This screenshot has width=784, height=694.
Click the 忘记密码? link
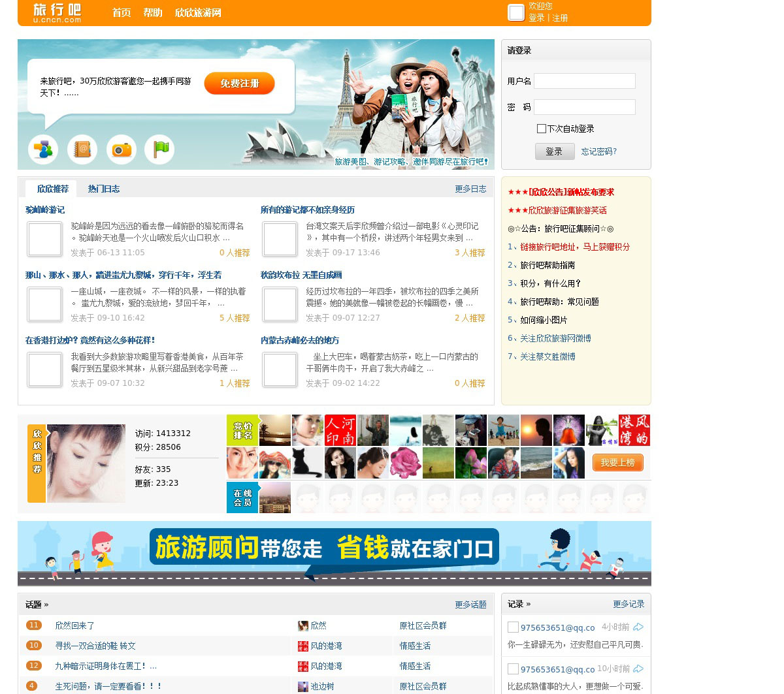(x=599, y=151)
